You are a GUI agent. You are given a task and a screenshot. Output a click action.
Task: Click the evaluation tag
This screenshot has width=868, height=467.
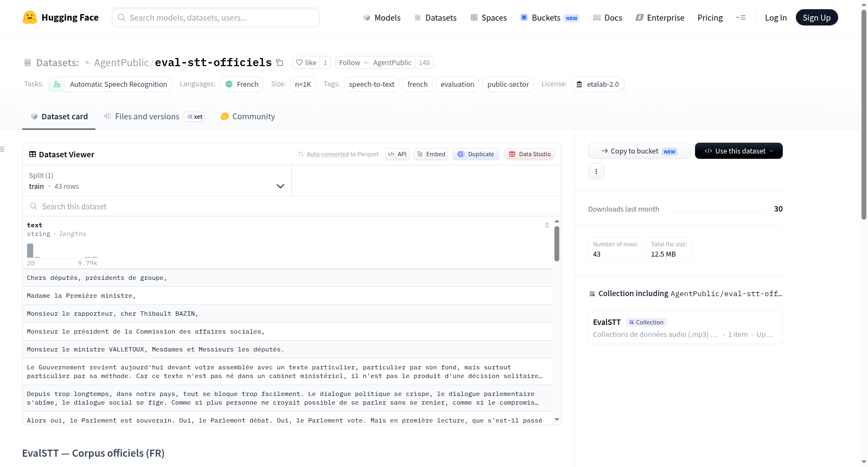pos(457,84)
